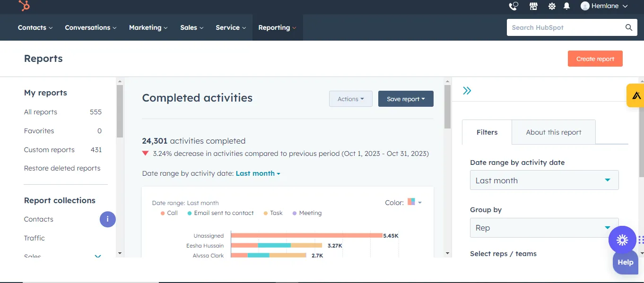Expand the Group by Rep dropdown
Viewport: 644px width, 283px height.
(544, 228)
